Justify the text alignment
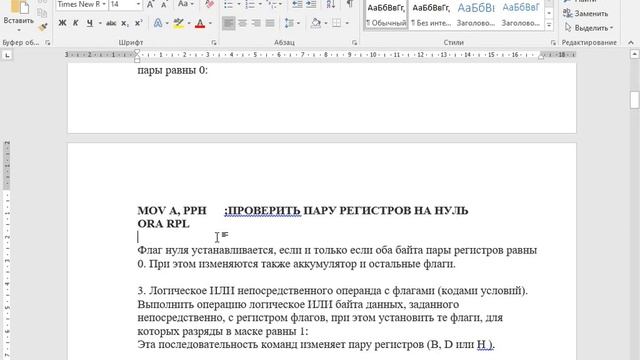 coord(270,23)
